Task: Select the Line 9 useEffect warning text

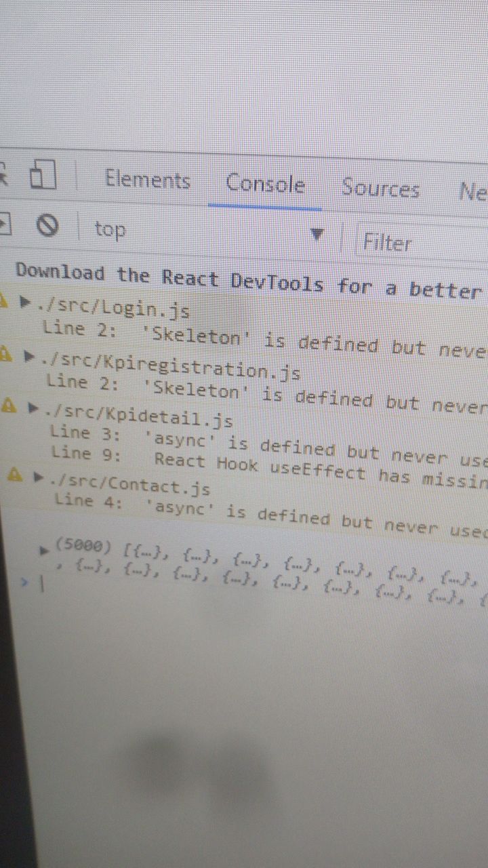Action: point(270,467)
